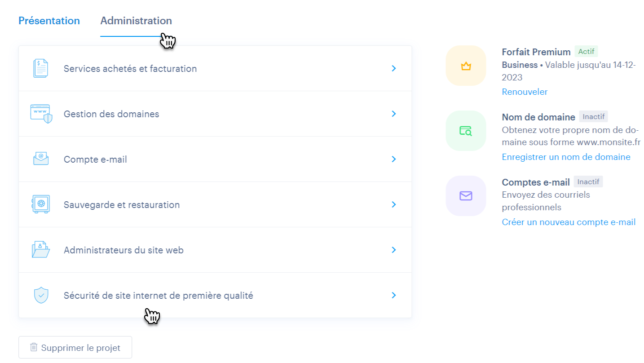
Task: Click the safe icon for Sauvegarde
Action: (41, 204)
